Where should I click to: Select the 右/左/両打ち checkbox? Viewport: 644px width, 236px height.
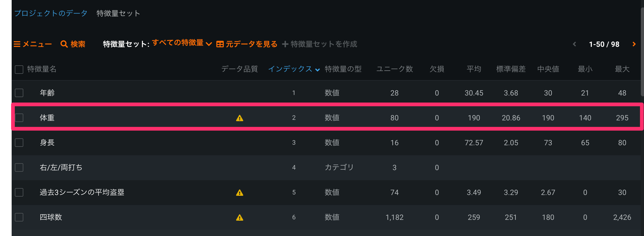[x=19, y=167]
